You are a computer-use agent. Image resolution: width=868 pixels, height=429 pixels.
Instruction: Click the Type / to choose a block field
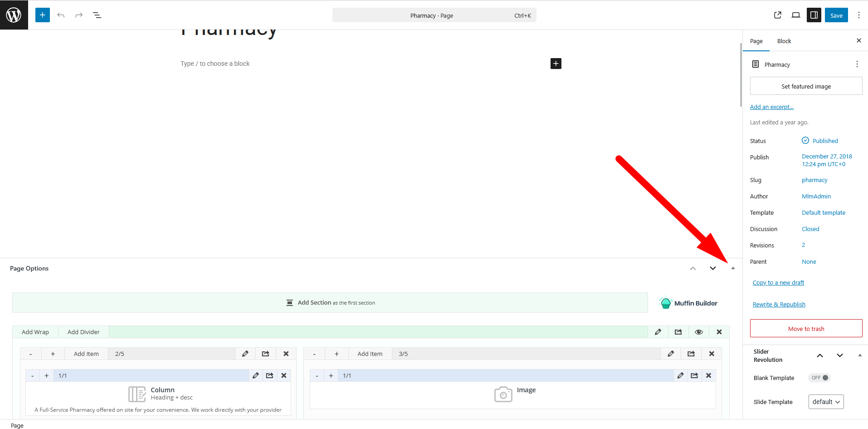point(215,64)
